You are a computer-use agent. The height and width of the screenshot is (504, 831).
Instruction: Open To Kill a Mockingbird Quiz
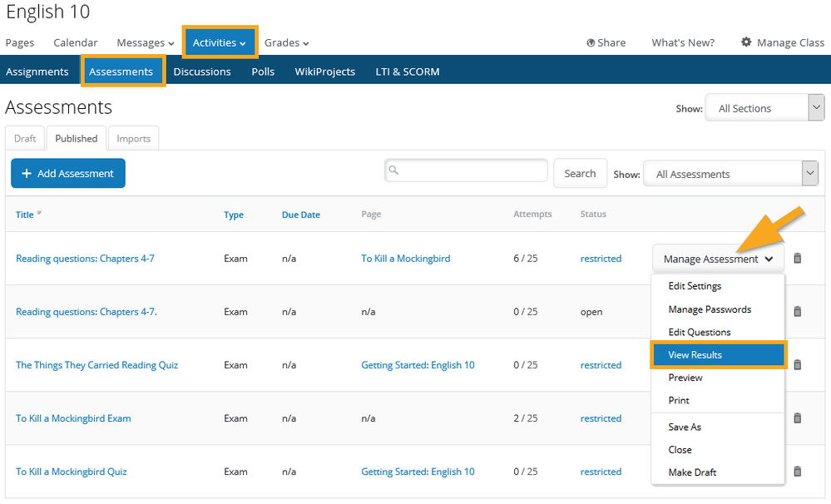[71, 471]
